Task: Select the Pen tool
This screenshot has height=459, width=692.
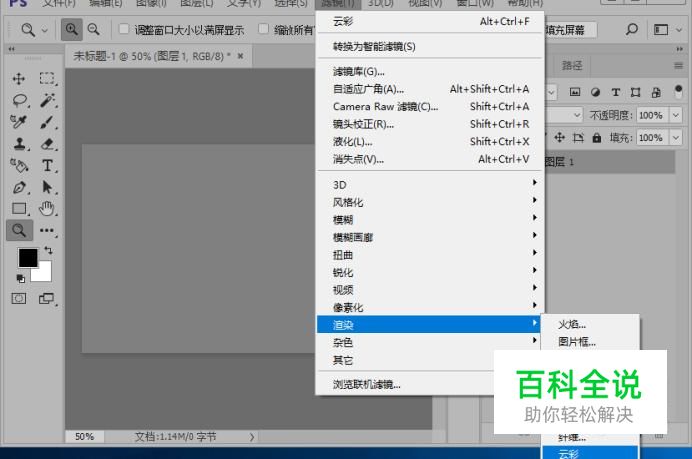Action: 19,187
